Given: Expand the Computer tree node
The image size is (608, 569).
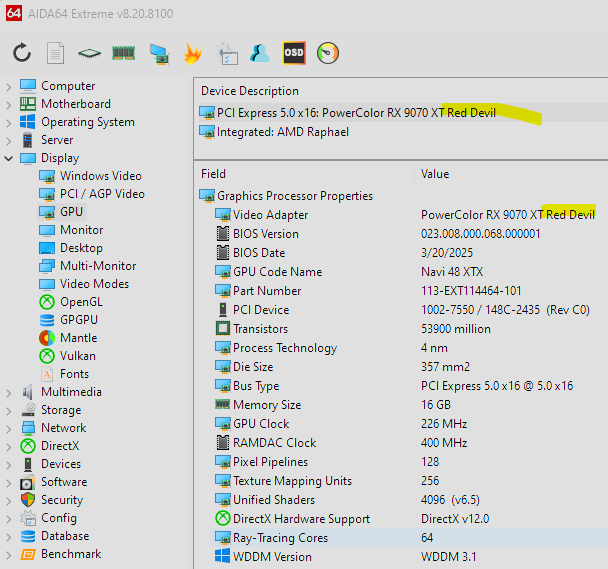Looking at the screenshot, I should click(9, 86).
